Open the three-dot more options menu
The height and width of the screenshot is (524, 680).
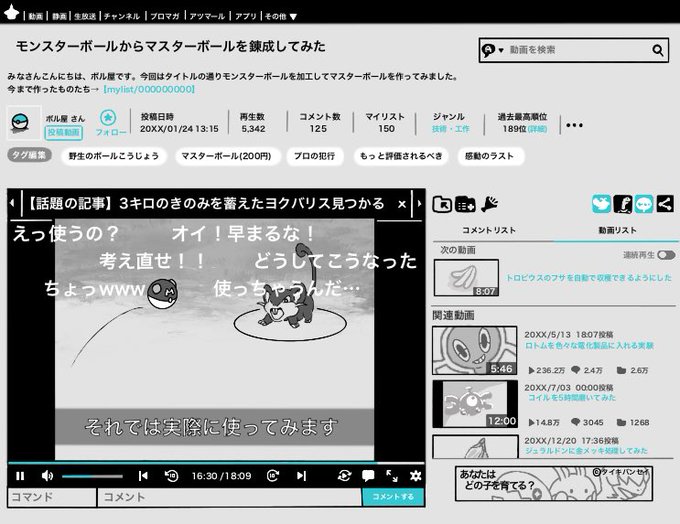[x=574, y=125]
